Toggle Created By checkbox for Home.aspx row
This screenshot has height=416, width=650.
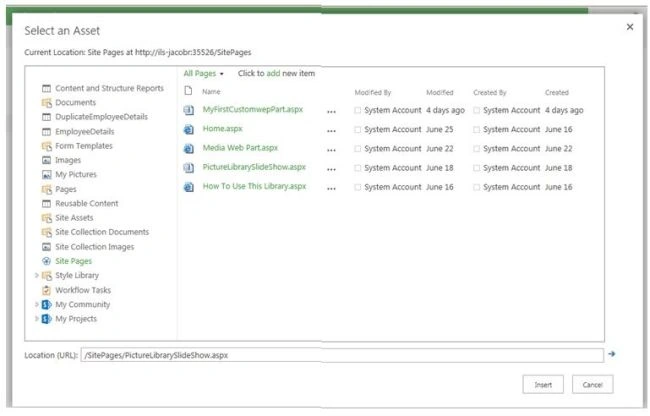(x=476, y=130)
